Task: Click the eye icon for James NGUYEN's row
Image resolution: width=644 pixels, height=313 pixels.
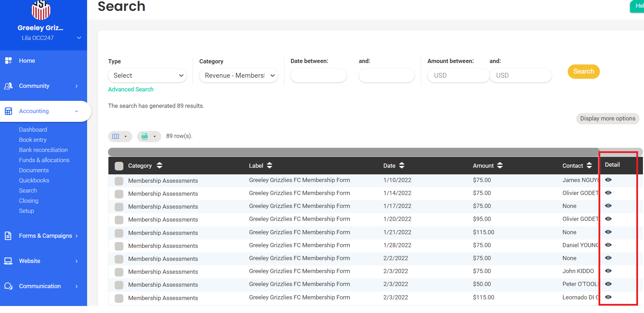Action: click(x=608, y=180)
